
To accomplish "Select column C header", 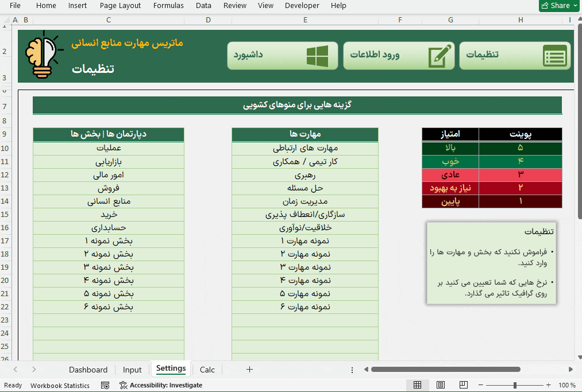I will 109,20.
